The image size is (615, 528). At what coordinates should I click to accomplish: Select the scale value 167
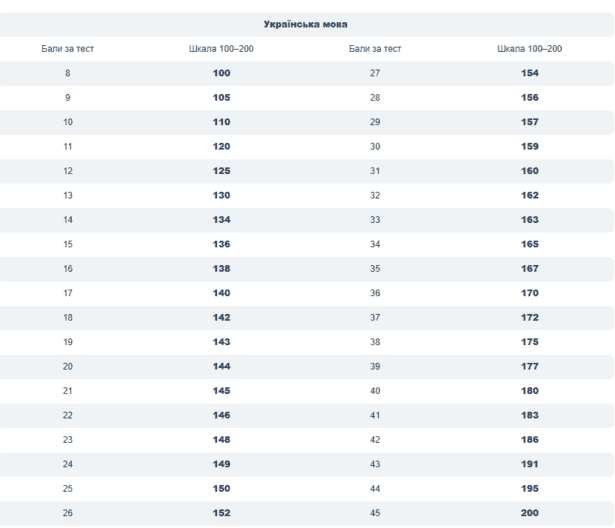pyautogui.click(x=529, y=269)
